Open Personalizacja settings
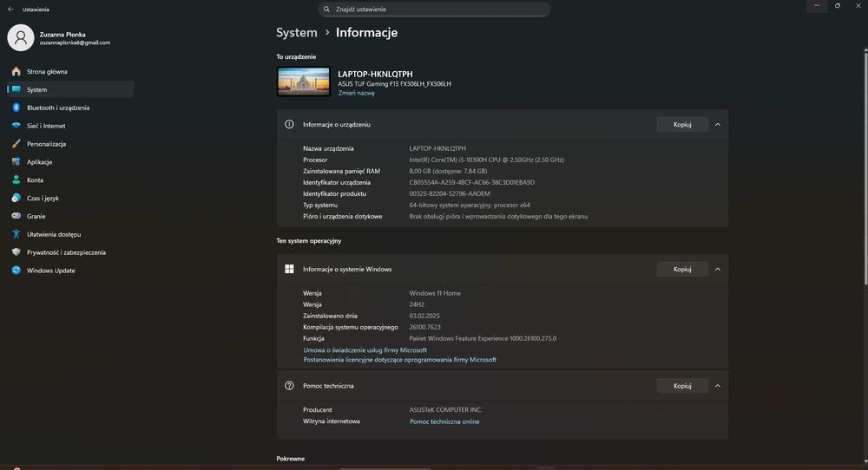Viewport: 868px width, 470px height. click(70, 144)
